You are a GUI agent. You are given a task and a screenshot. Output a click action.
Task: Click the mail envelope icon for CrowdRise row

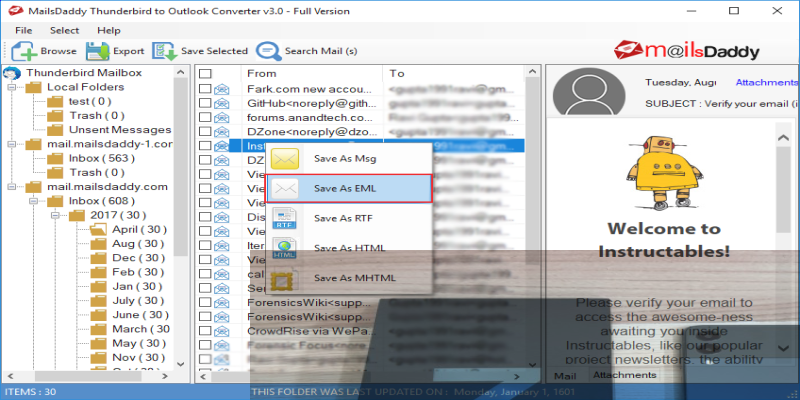pyautogui.click(x=221, y=331)
